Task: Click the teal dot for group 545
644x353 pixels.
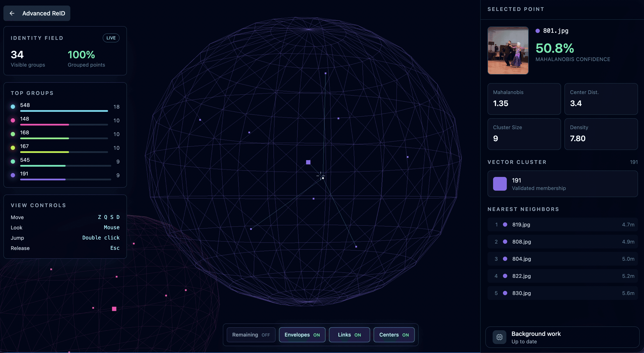Action: (13, 162)
